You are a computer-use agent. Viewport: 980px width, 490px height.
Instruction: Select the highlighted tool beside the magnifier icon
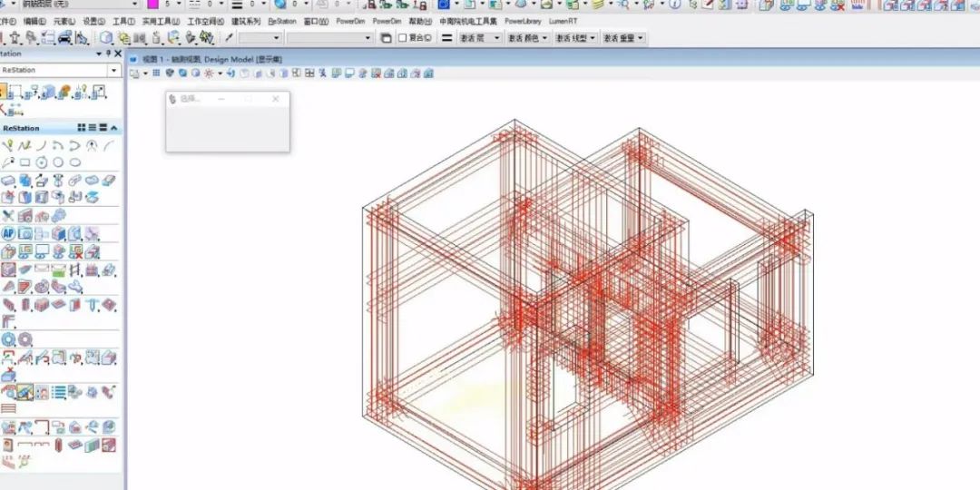[25, 392]
